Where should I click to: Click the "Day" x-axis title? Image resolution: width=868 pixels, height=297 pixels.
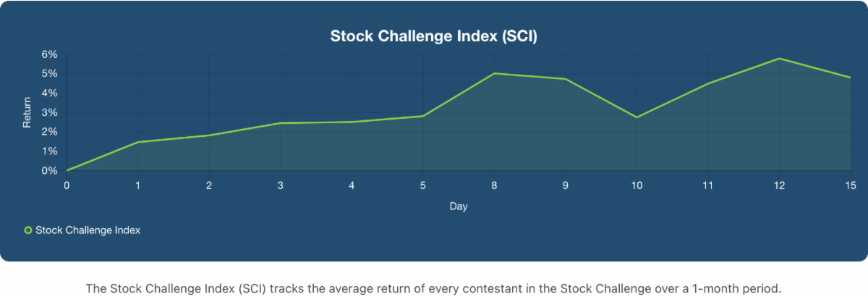click(x=459, y=206)
